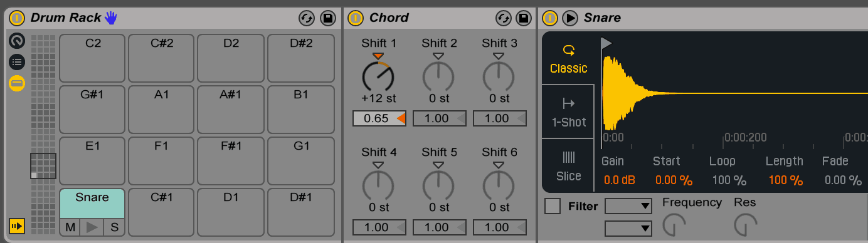Click the blue hand icon on Drum Rack
This screenshot has height=243, width=868.
pos(111,18)
